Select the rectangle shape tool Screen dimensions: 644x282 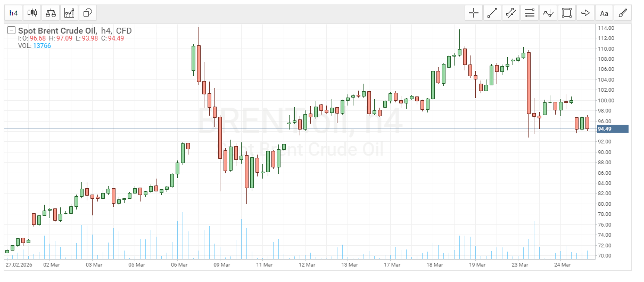(567, 13)
